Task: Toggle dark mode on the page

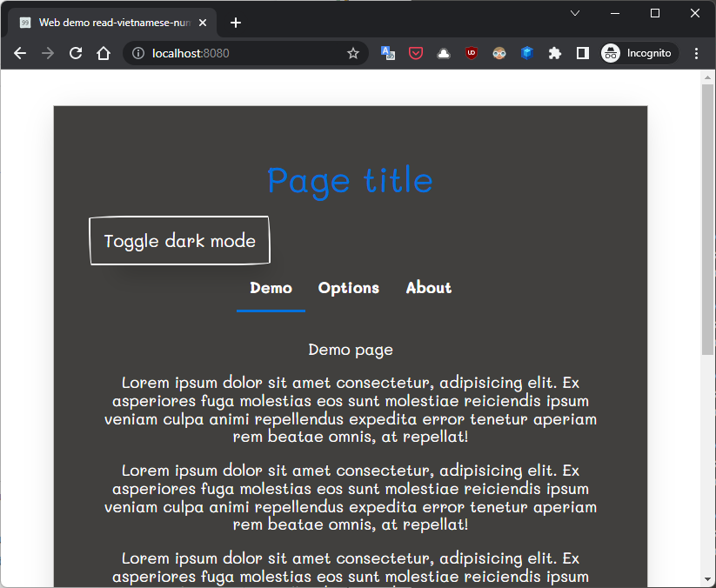Action: [x=179, y=240]
